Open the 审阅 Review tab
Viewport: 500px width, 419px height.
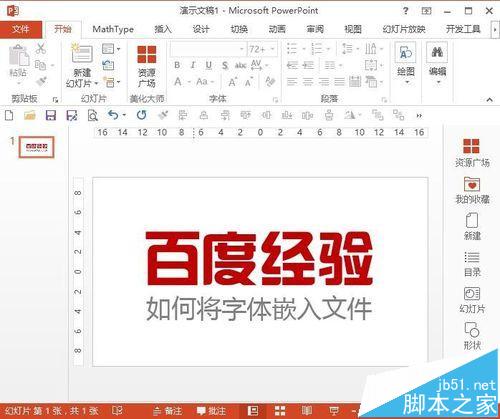315,29
